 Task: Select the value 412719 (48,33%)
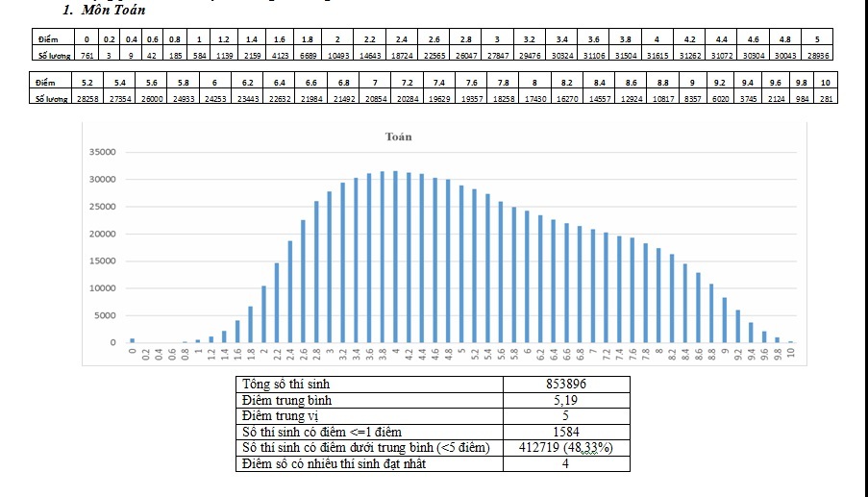(x=566, y=448)
